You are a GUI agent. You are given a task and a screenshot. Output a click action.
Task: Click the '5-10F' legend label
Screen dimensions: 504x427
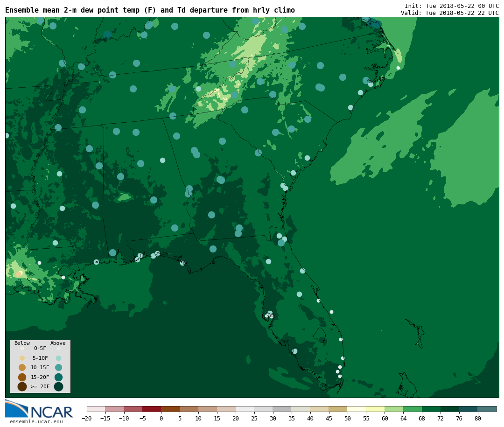point(40,358)
